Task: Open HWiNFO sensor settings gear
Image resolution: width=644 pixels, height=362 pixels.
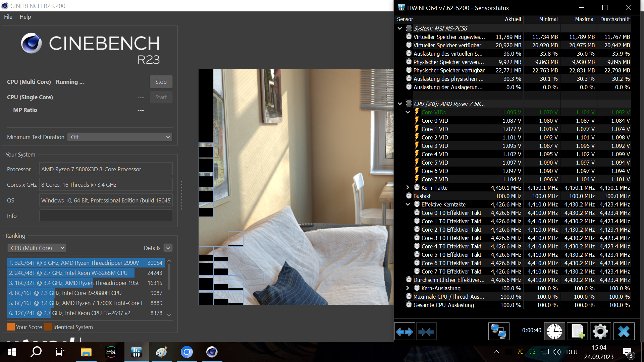Action: tap(600, 332)
